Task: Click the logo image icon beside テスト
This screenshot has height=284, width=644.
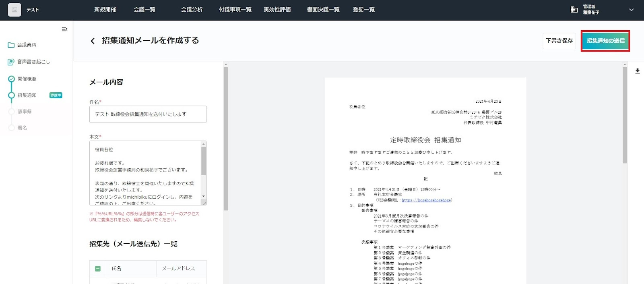Action: point(14,10)
